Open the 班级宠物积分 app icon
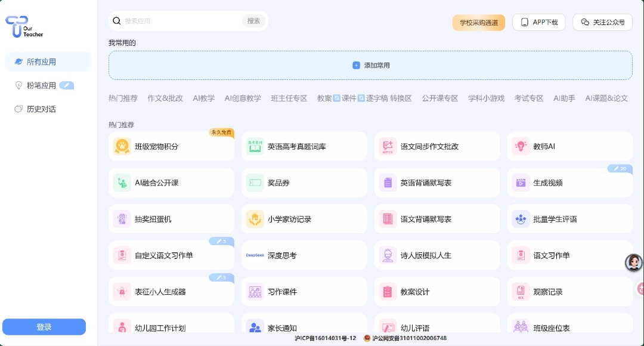Viewport: 644px width, 346px height. (122, 146)
